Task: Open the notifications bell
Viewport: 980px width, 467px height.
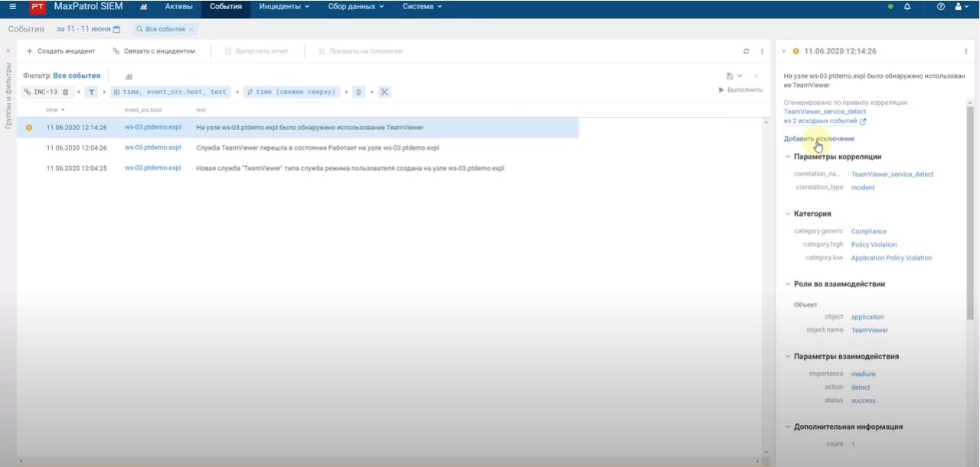Action: (907, 7)
